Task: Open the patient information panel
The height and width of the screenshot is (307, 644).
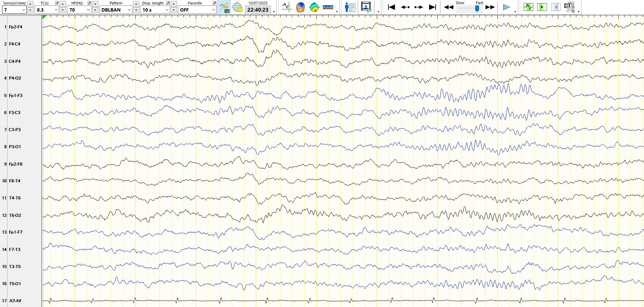Action: click(350, 7)
